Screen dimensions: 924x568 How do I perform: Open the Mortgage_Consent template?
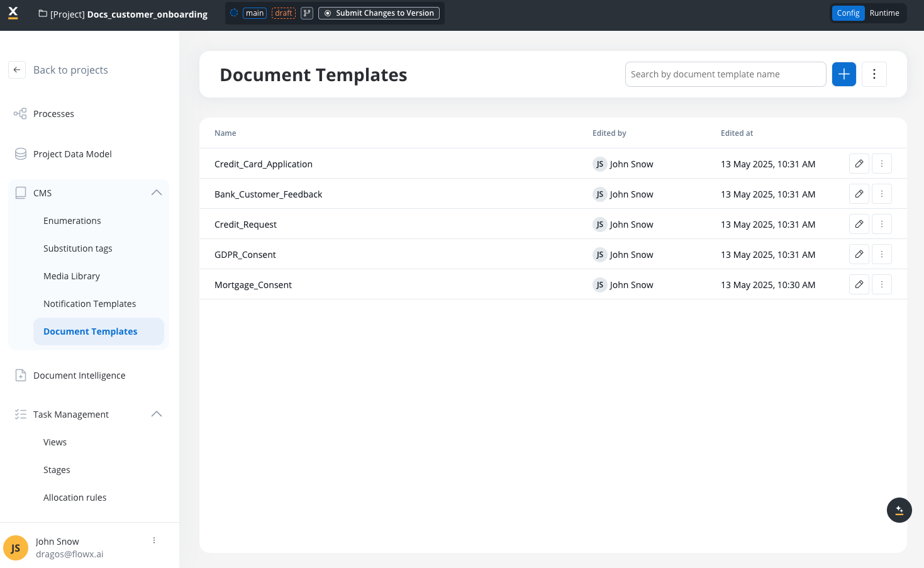[x=253, y=285]
